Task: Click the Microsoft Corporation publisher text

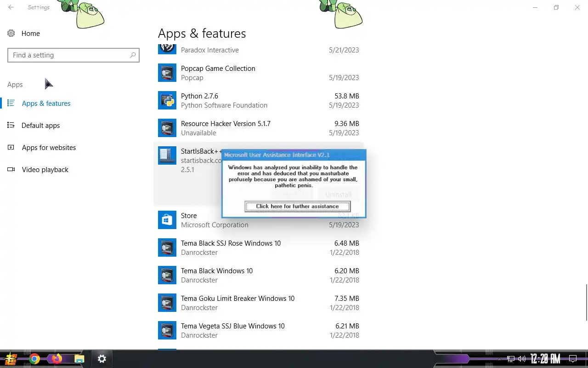Action: (x=215, y=225)
